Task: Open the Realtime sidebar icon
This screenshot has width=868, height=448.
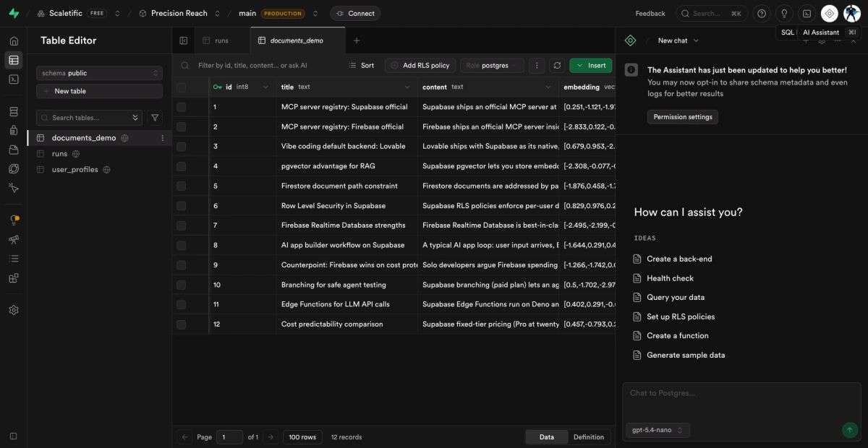Action: pyautogui.click(x=13, y=187)
